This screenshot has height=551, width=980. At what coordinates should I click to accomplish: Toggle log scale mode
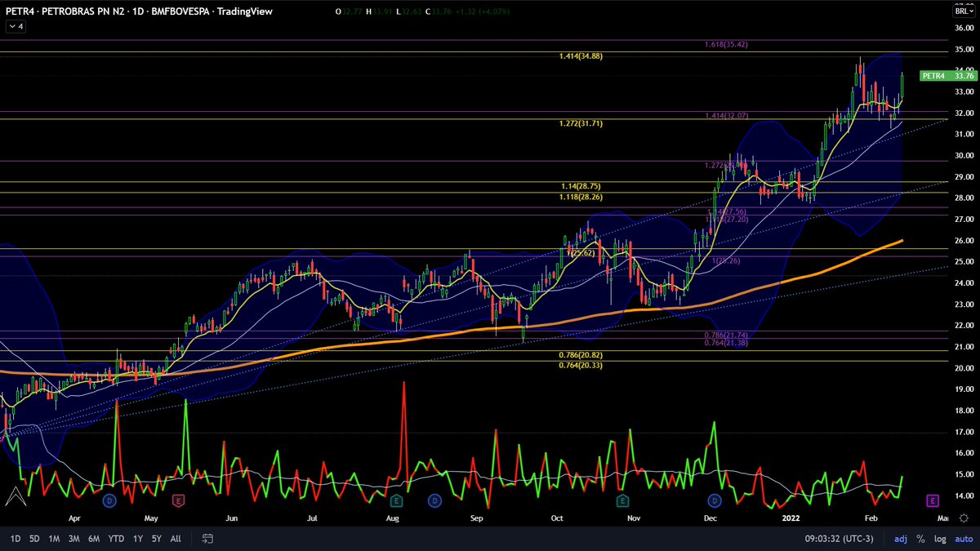[940, 539]
